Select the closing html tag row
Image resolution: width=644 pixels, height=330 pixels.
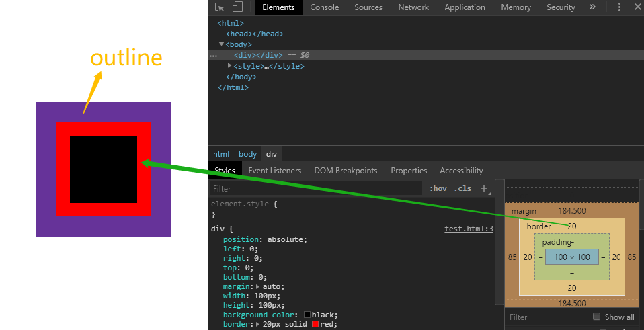tap(233, 87)
